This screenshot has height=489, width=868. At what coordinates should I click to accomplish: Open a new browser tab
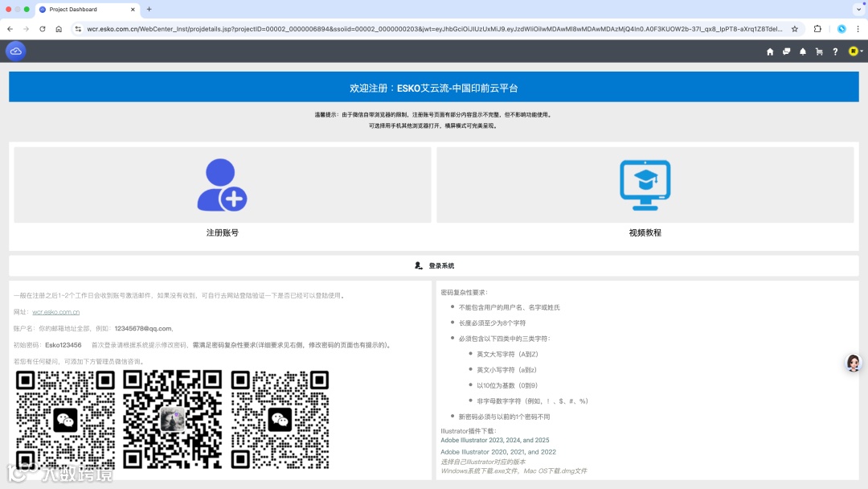coord(149,10)
